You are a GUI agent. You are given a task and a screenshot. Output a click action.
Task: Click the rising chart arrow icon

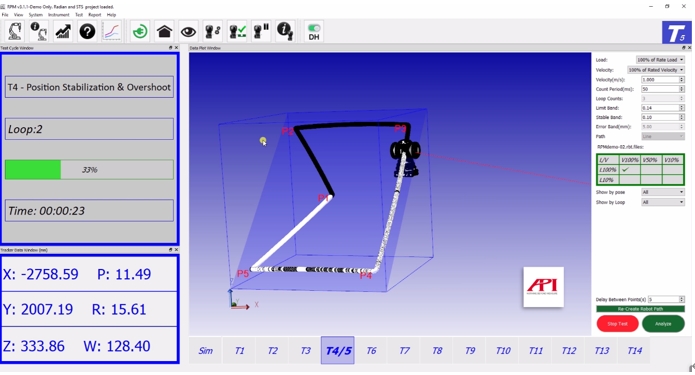63,31
